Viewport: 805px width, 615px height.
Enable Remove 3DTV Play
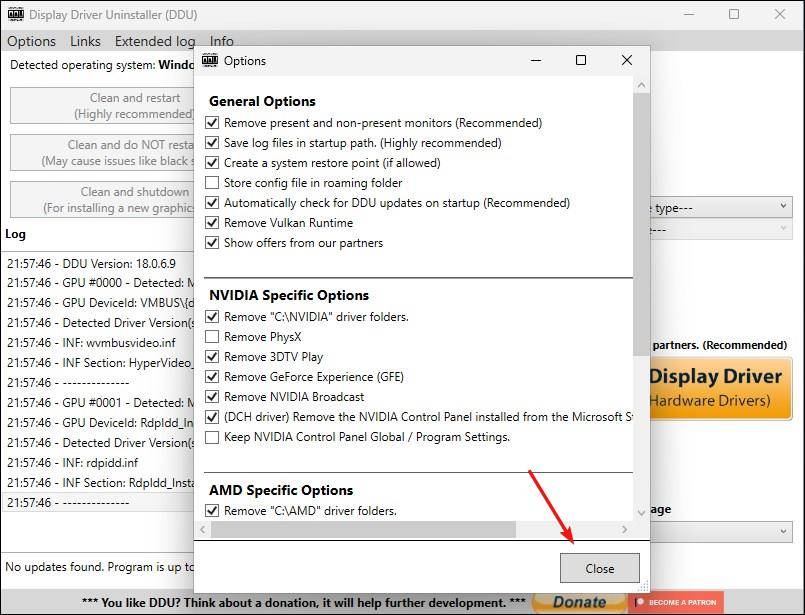click(x=214, y=356)
